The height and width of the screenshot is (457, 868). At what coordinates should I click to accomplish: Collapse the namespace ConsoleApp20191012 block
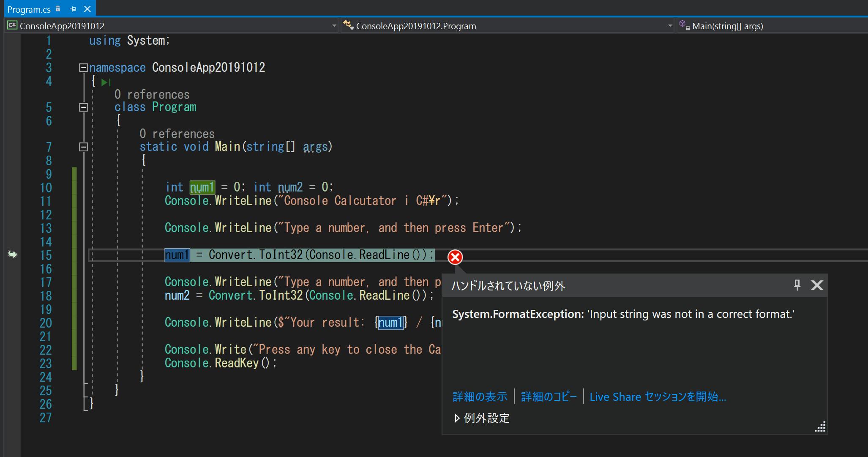[x=83, y=68]
